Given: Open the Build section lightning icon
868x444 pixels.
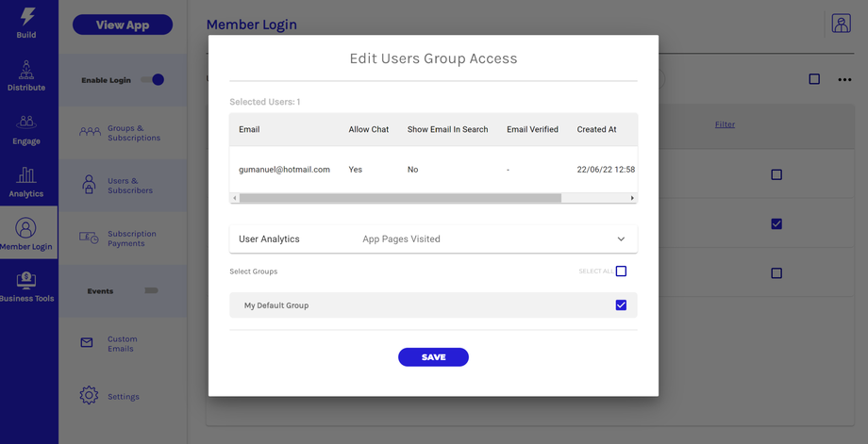Looking at the screenshot, I should (26, 18).
